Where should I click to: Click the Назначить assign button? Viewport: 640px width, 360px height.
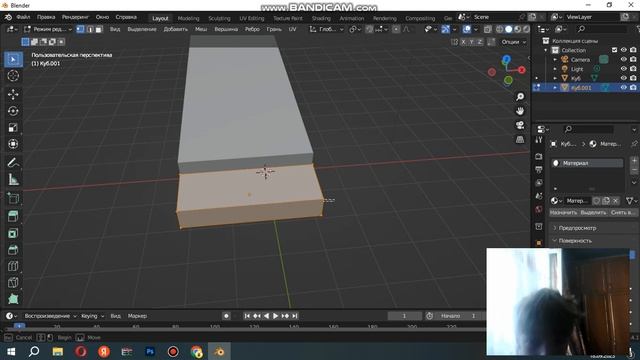(x=563, y=213)
